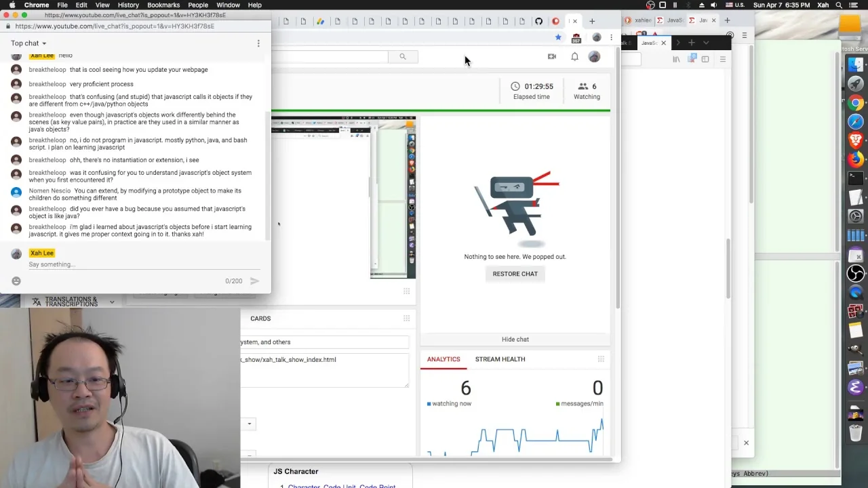Expand Translations & Transcriptions section

click(73, 302)
